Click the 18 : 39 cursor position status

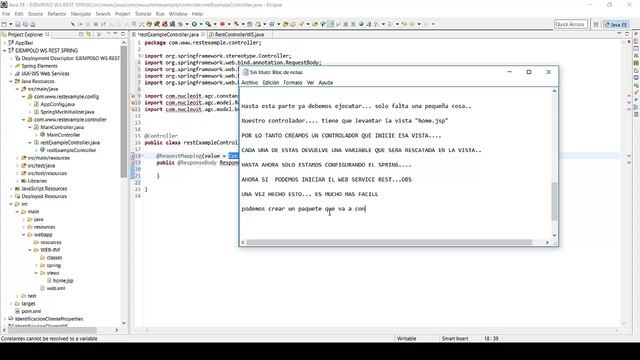point(491,338)
